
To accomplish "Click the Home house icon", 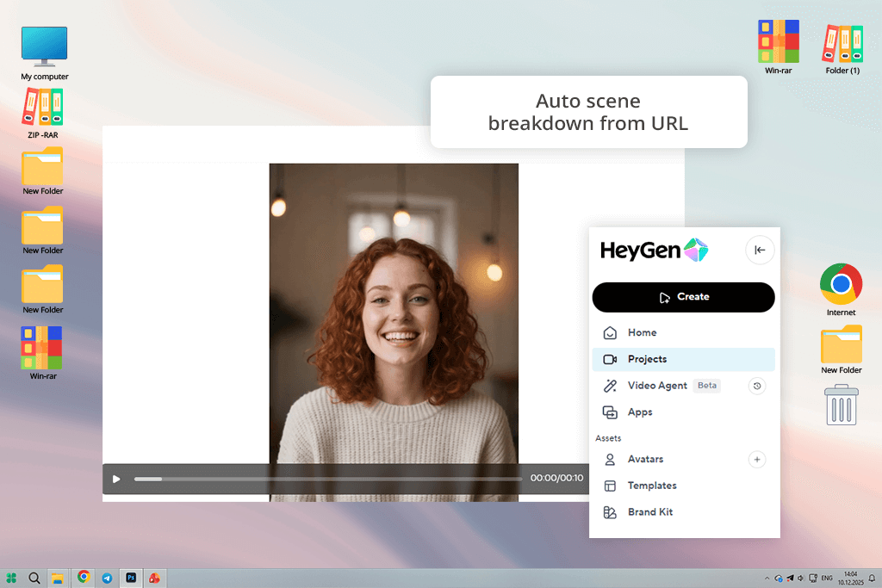I will coord(610,333).
